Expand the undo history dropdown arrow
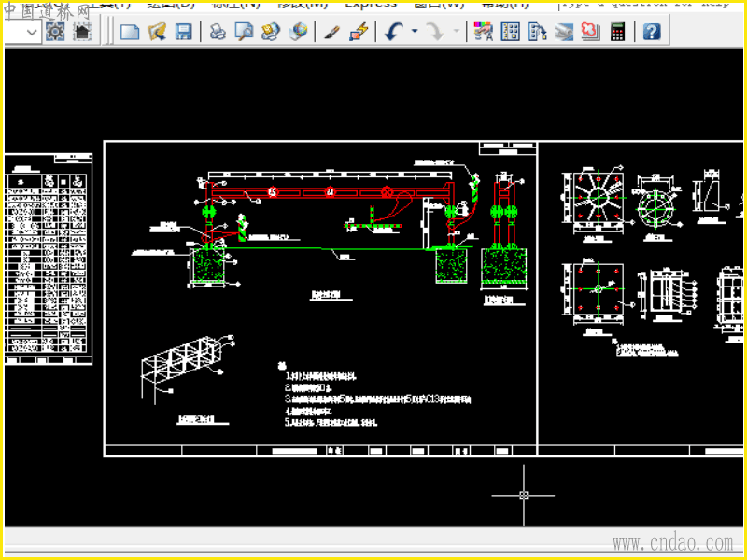 pos(415,32)
